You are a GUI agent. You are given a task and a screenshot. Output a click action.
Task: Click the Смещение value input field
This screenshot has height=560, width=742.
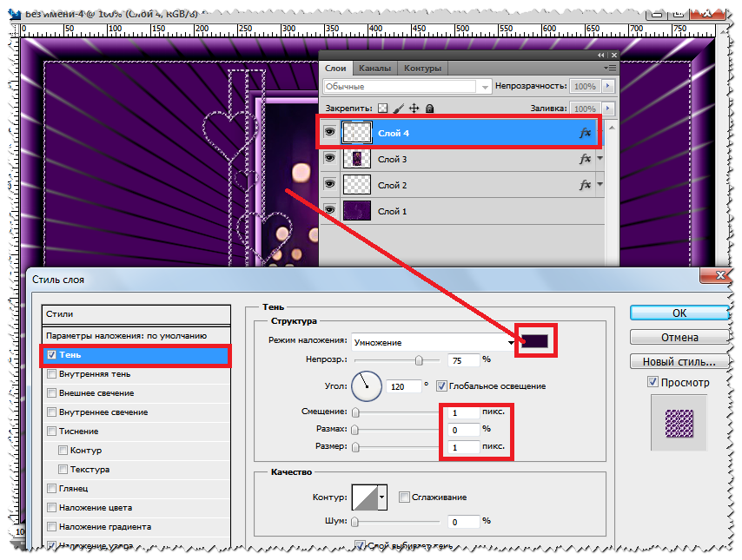(464, 413)
